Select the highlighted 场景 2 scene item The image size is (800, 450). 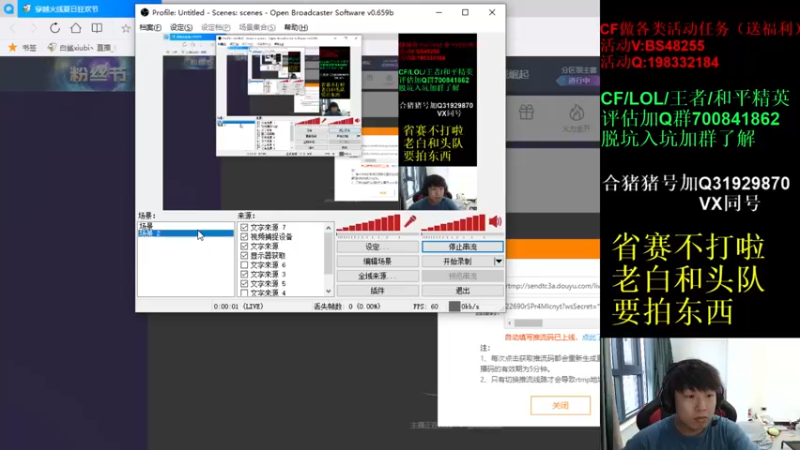[x=185, y=233]
